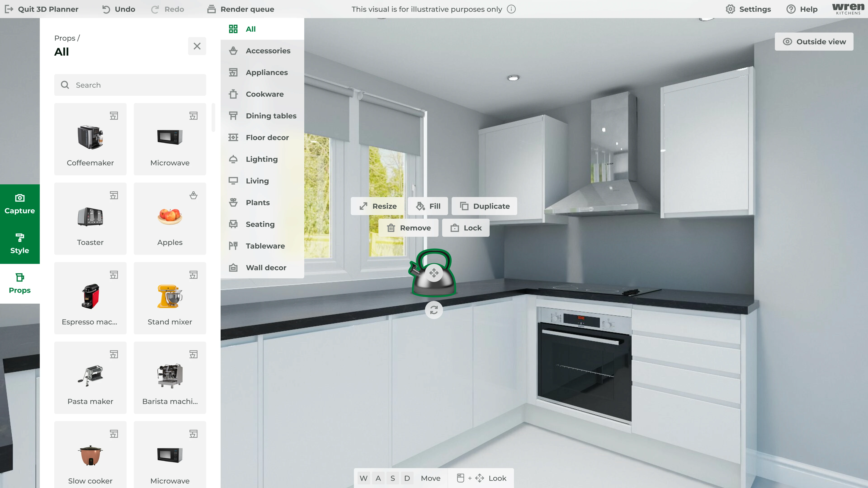
Task: Choose the Wall decor category
Action: (266, 268)
